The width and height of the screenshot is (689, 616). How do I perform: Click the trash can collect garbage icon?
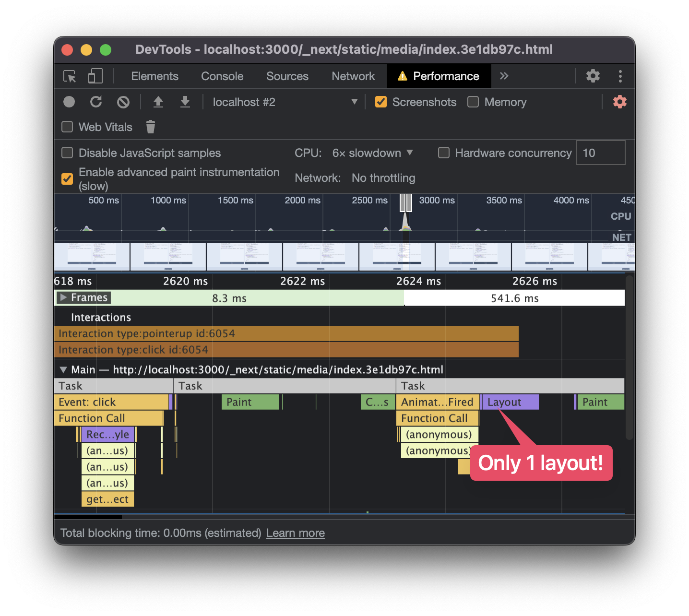pyautogui.click(x=151, y=127)
